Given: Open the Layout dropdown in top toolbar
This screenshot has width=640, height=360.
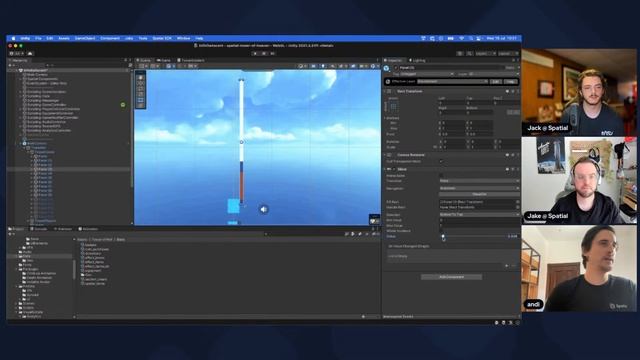Looking at the screenshot, I should coord(508,53).
